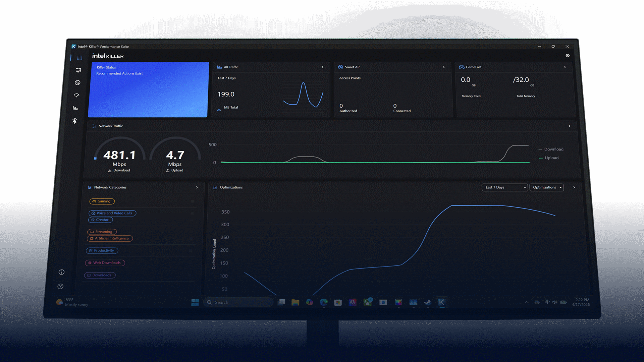Click the Optimizations chart icon
The image size is (644, 362).
point(215,187)
